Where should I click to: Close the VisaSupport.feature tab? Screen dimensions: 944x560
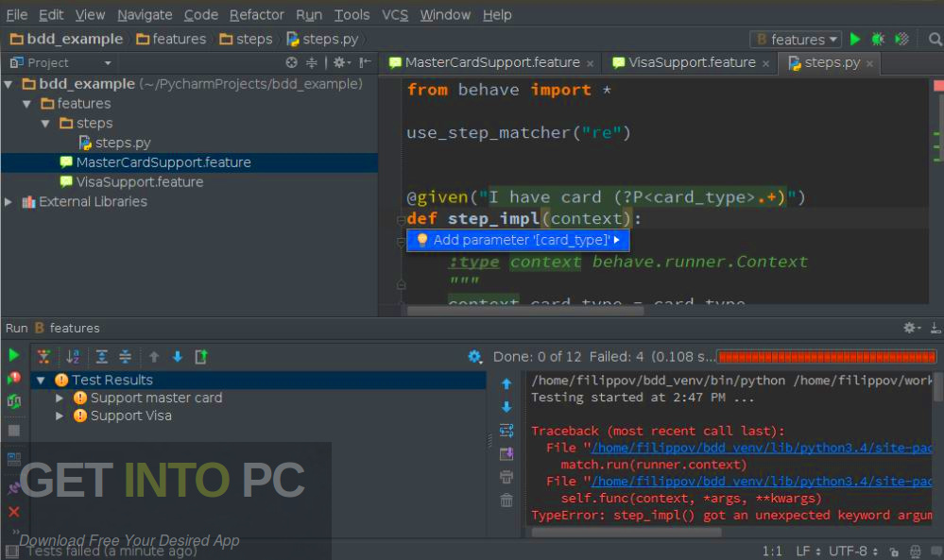pyautogui.click(x=765, y=64)
